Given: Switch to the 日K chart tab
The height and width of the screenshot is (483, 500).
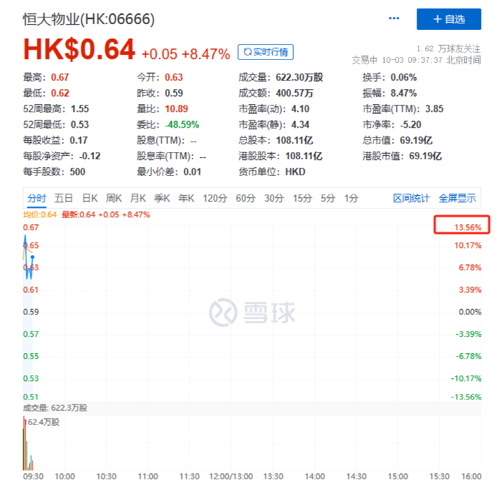Looking at the screenshot, I should click(90, 198).
